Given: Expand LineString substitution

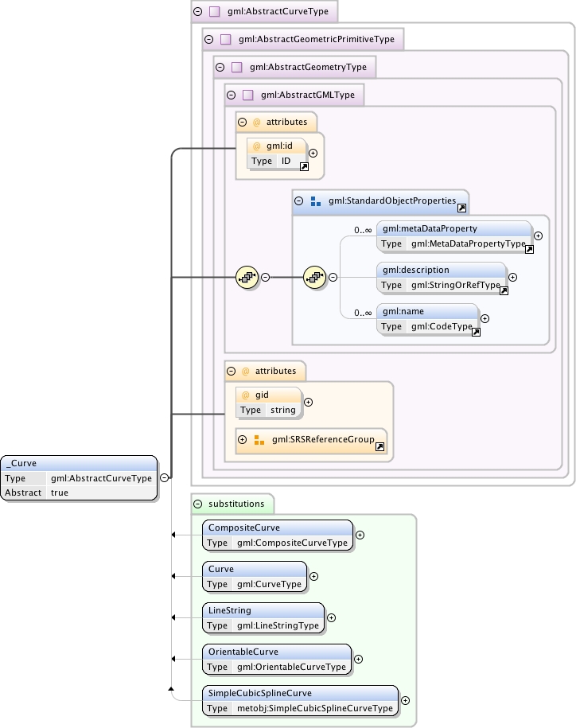Looking at the screenshot, I should tap(332, 617).
